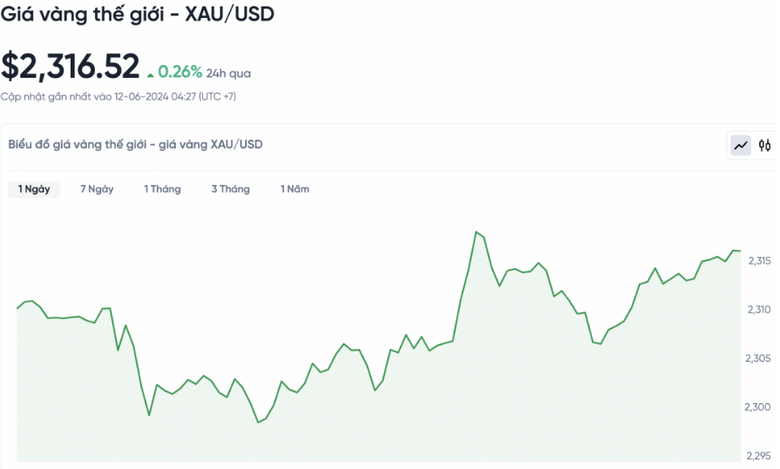Click the Biểu đồ giá vàng thế giới heading

135,145
